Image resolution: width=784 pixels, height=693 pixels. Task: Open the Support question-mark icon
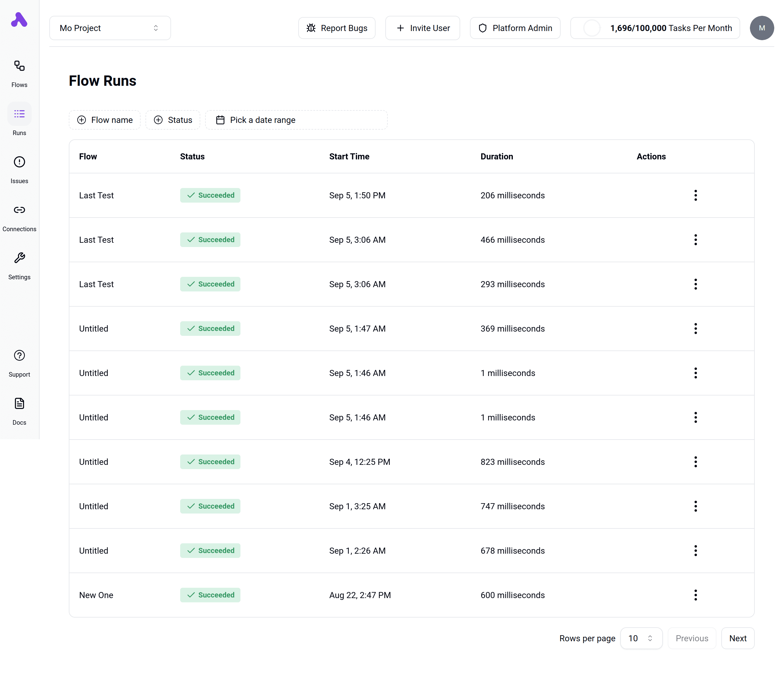[x=19, y=355]
